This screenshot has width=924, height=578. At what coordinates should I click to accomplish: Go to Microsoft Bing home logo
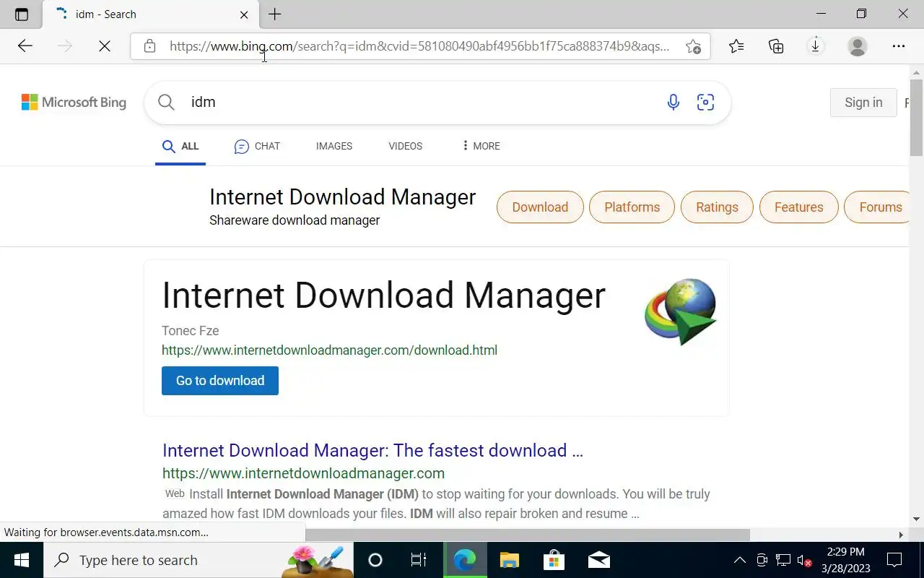(74, 103)
